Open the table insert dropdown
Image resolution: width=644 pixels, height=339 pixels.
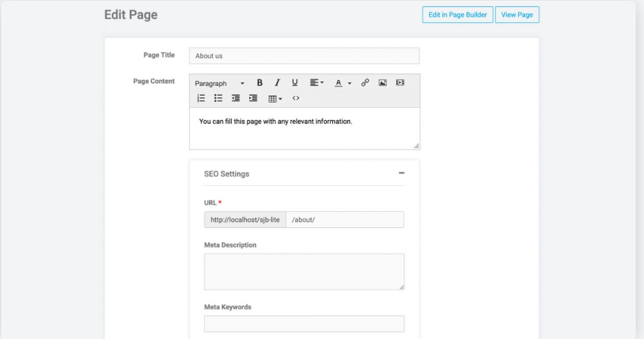[275, 98]
